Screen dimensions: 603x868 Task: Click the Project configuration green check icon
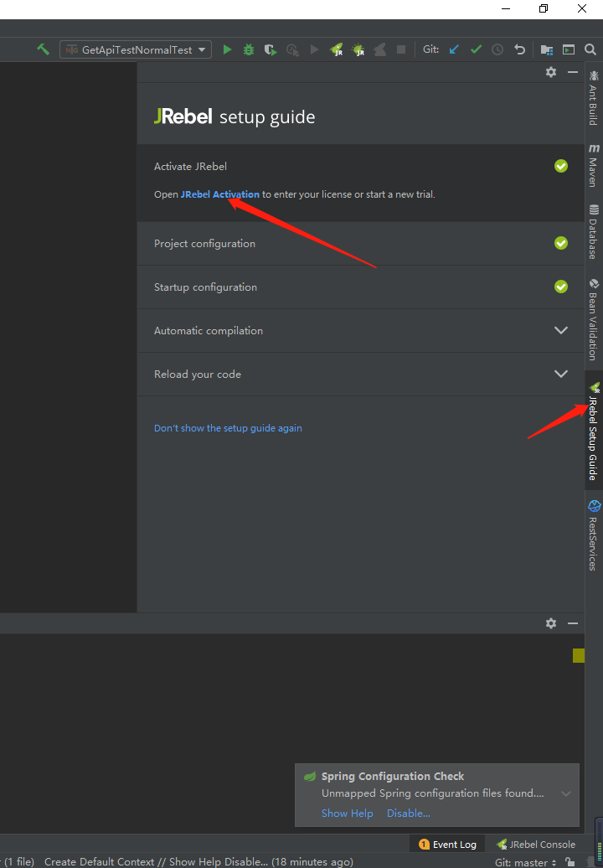(x=561, y=243)
